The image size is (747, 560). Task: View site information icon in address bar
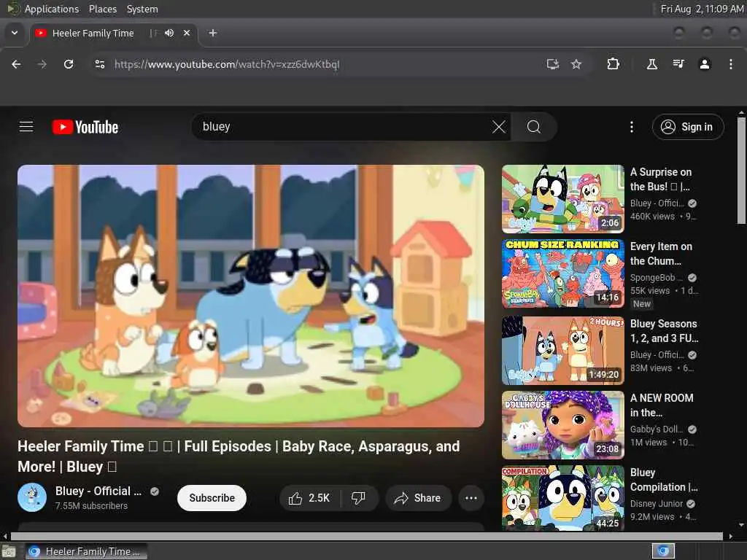(99, 64)
